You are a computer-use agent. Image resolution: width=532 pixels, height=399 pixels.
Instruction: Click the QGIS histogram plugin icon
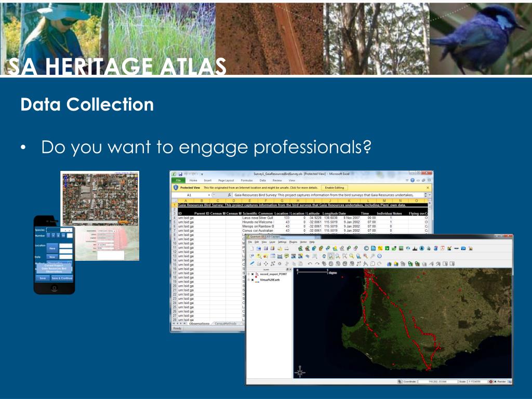(415, 248)
